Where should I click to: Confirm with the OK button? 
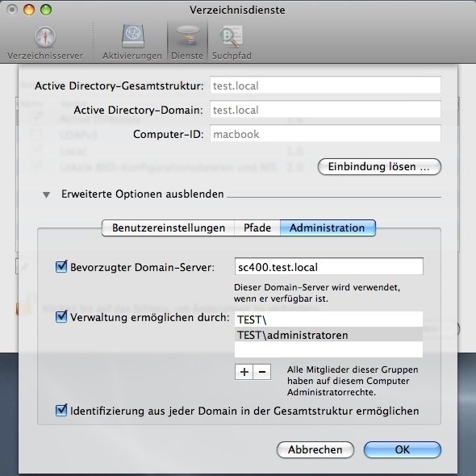(403, 449)
